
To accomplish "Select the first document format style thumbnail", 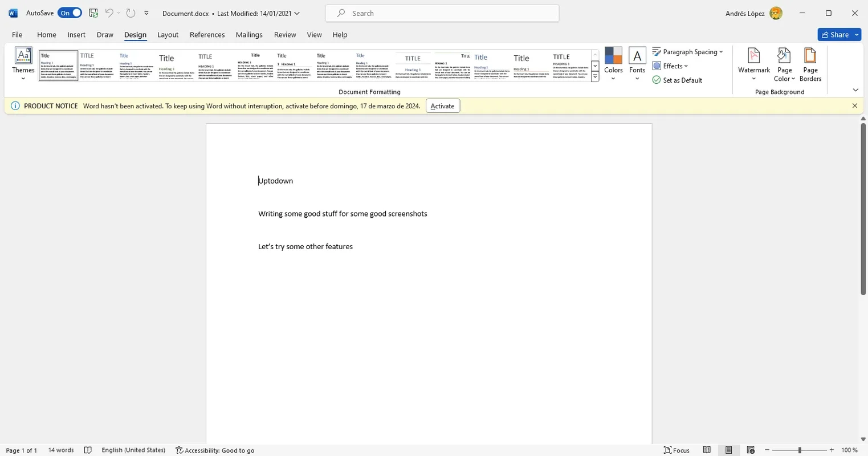I will tap(58, 65).
